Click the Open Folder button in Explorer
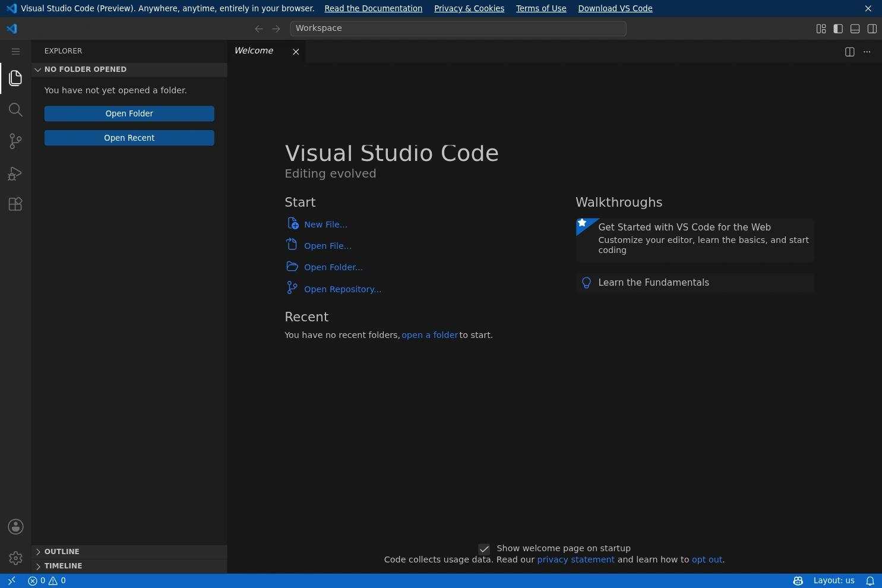 click(129, 113)
